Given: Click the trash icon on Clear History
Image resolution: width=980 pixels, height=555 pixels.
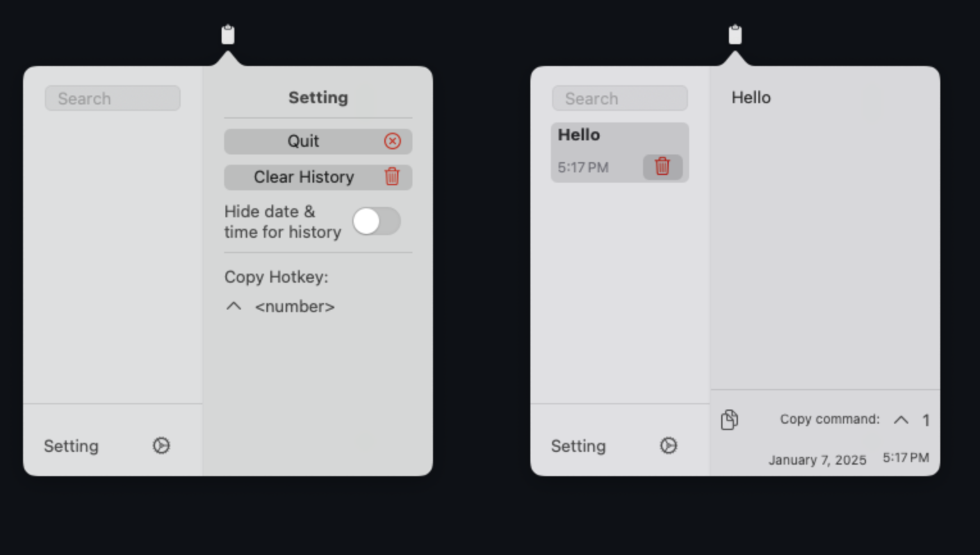Looking at the screenshot, I should coord(392,177).
